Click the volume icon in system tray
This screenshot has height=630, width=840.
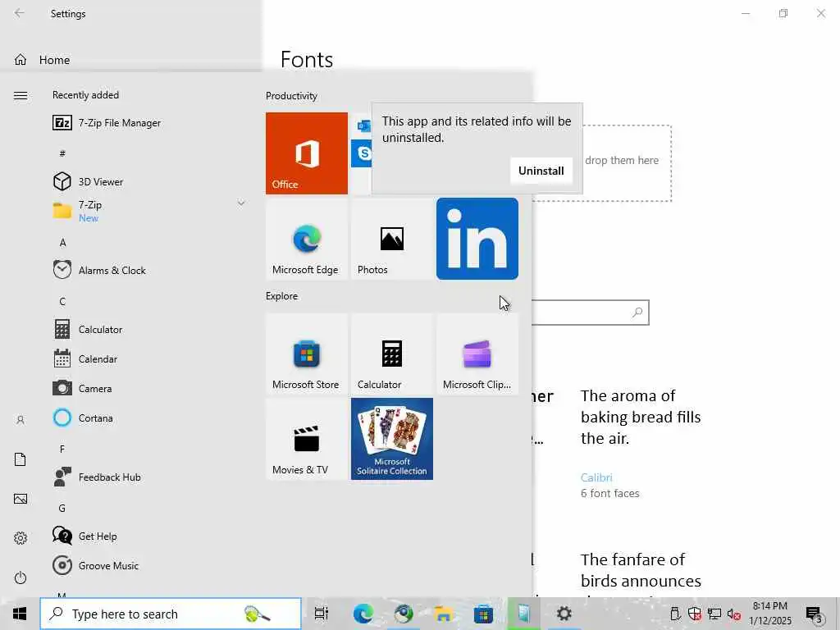click(733, 614)
